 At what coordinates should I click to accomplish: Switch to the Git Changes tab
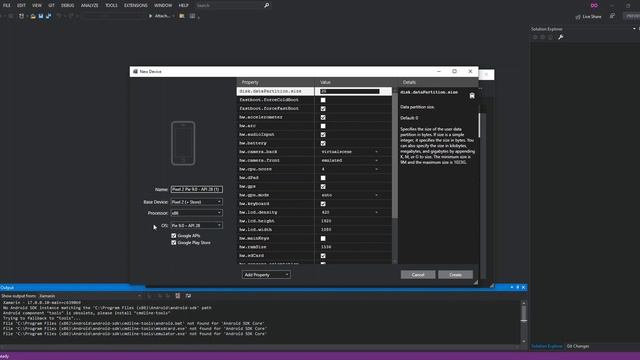point(578,346)
